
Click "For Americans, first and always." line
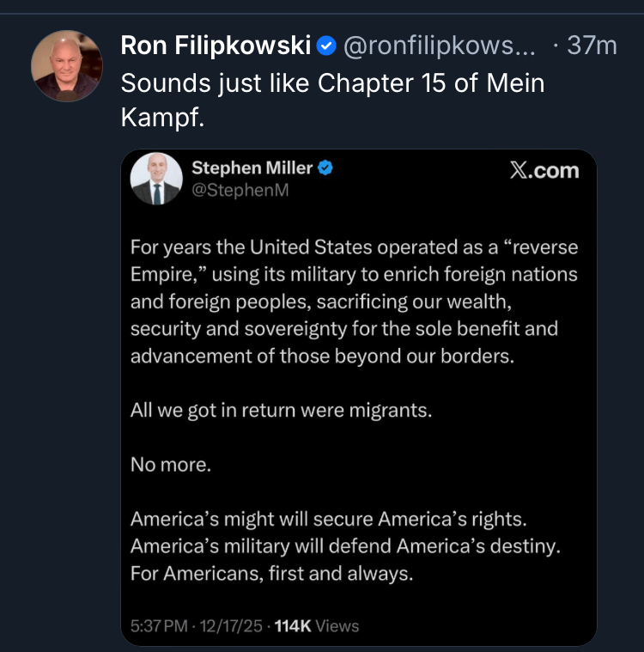tap(271, 574)
